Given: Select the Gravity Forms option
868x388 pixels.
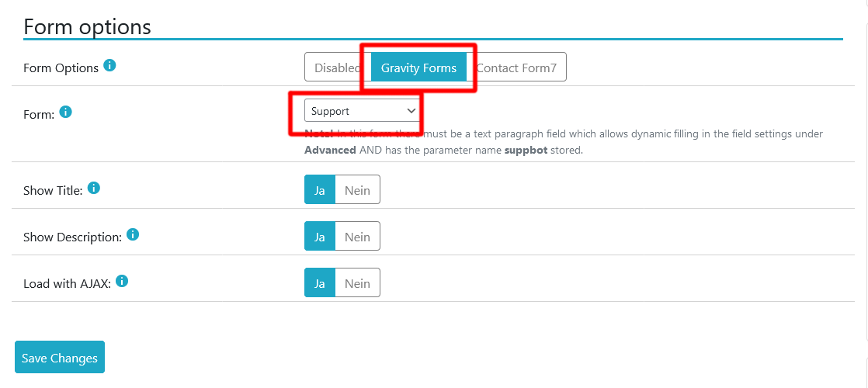Looking at the screenshot, I should 418,68.
